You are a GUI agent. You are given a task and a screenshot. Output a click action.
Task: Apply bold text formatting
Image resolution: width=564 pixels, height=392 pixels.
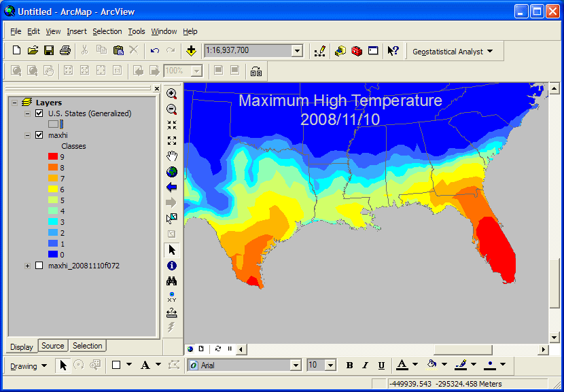point(349,366)
